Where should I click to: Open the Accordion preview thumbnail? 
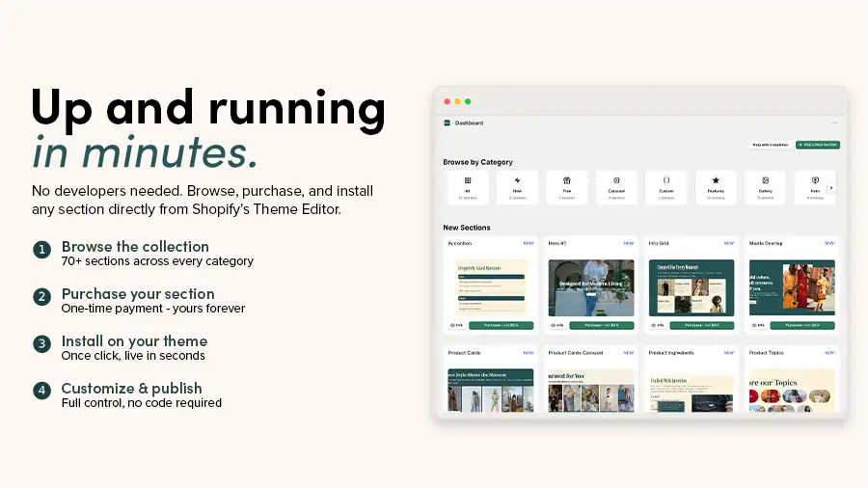tap(491, 286)
